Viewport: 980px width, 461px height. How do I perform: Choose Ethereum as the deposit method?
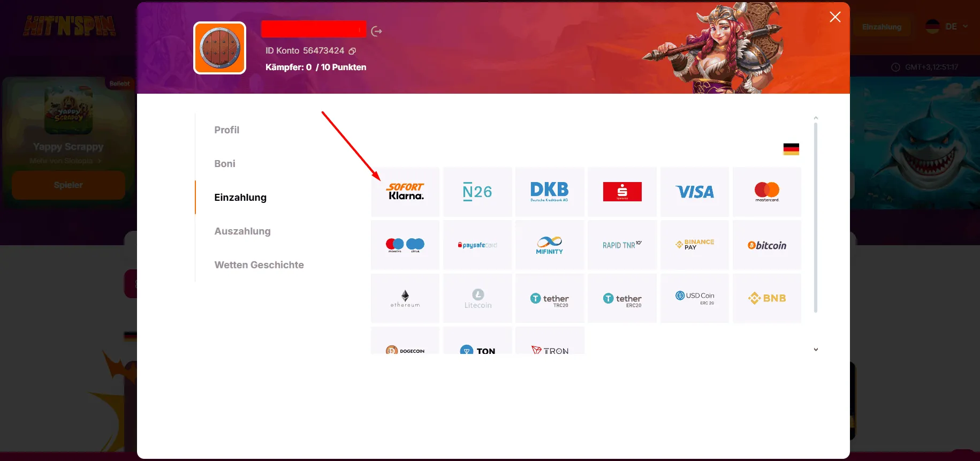(405, 298)
